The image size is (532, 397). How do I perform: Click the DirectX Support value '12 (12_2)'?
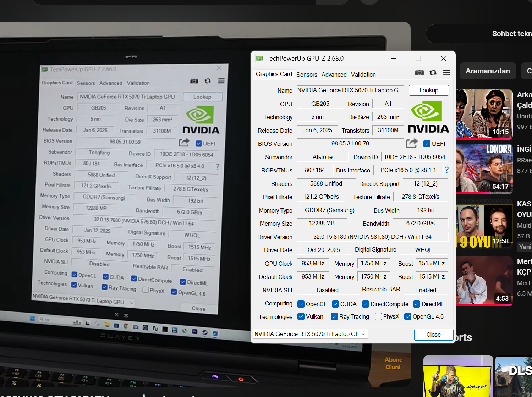(x=426, y=183)
